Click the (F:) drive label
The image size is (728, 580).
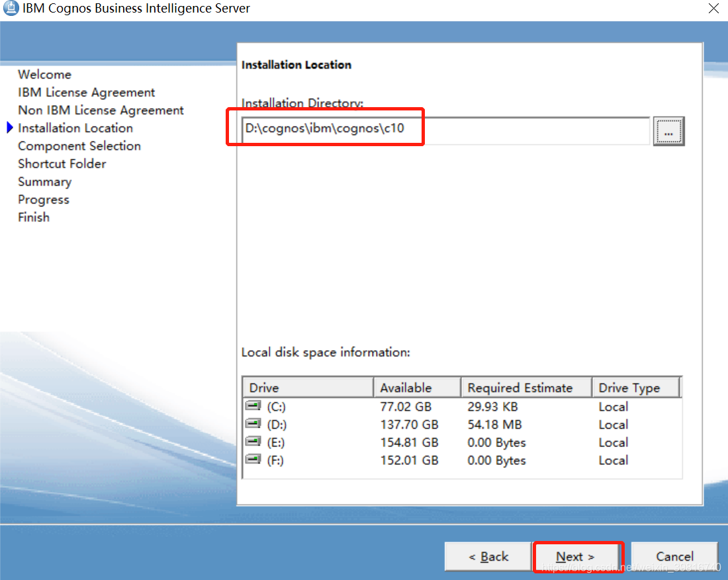pyautogui.click(x=275, y=460)
